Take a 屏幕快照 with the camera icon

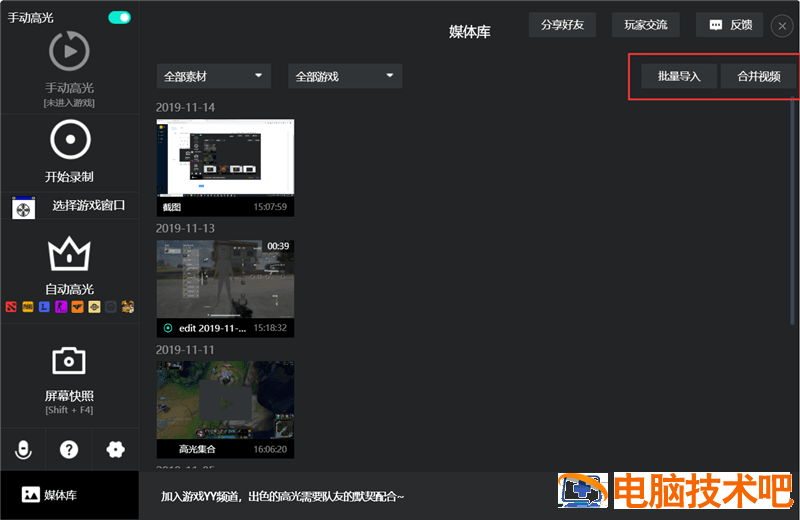69,361
